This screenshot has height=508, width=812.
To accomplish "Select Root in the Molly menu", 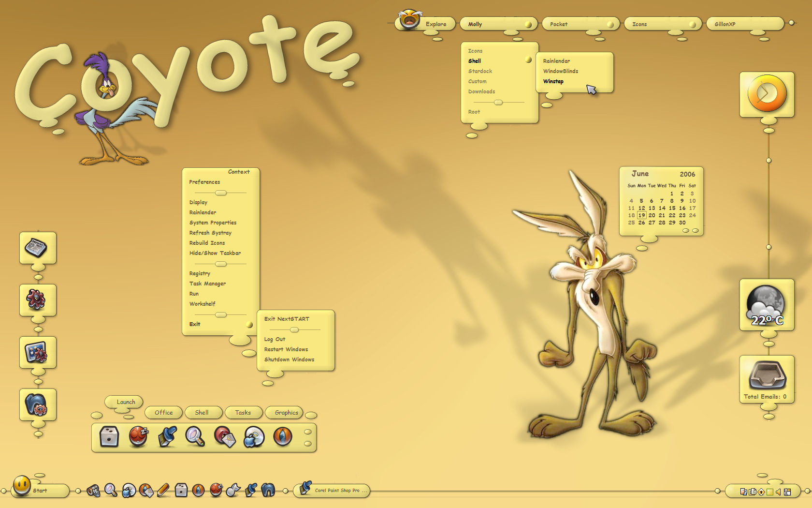I will [474, 112].
